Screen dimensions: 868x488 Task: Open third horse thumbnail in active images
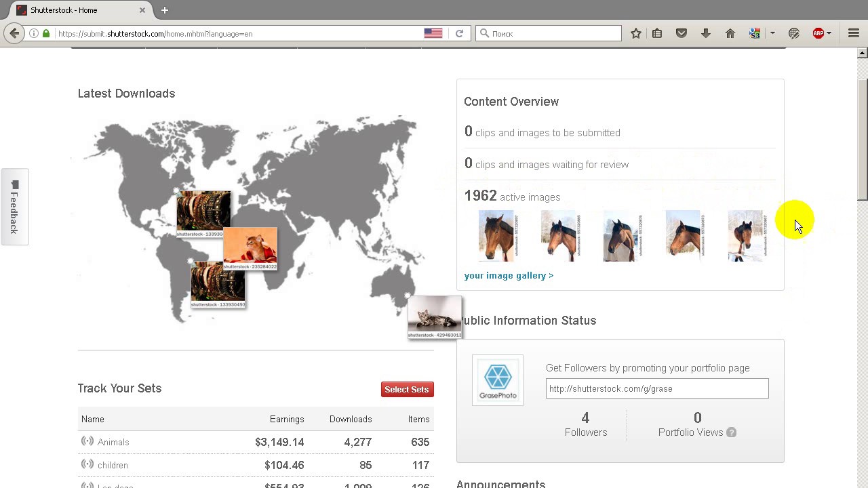(624, 236)
